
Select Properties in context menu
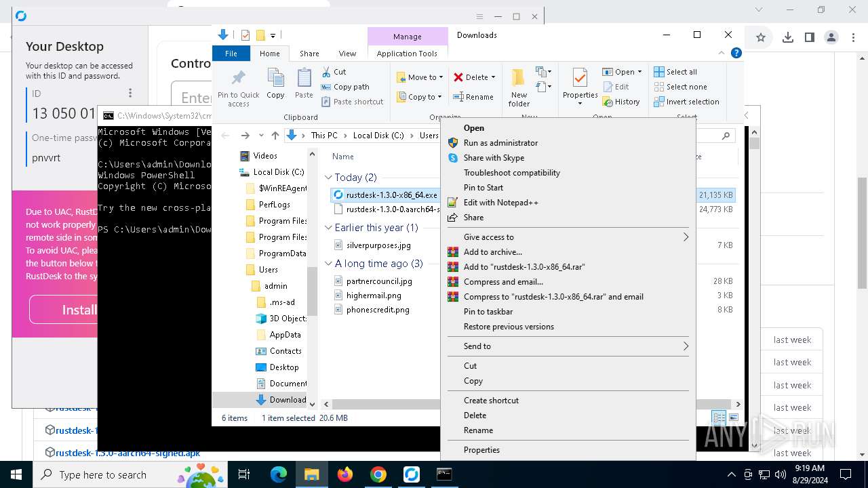pyautogui.click(x=481, y=450)
